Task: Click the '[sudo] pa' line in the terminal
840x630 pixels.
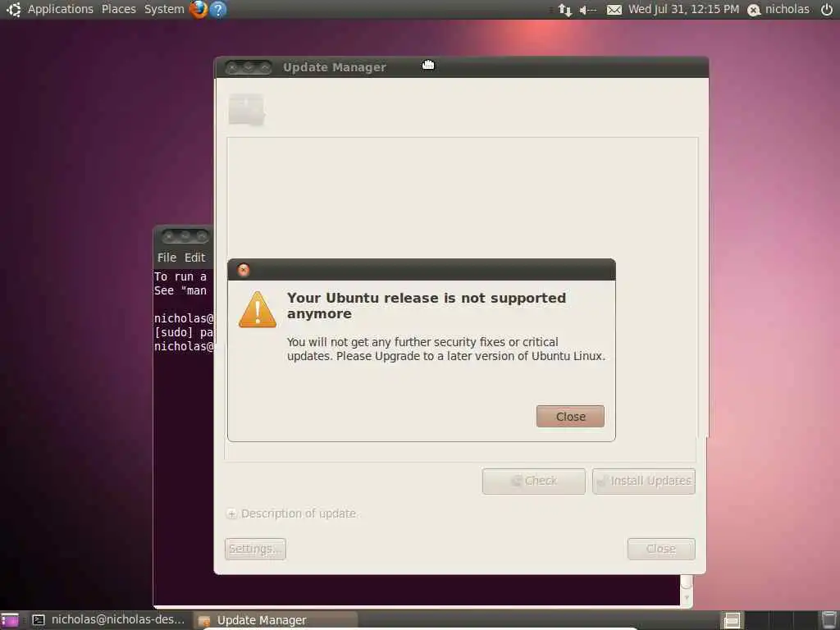Action: (183, 332)
